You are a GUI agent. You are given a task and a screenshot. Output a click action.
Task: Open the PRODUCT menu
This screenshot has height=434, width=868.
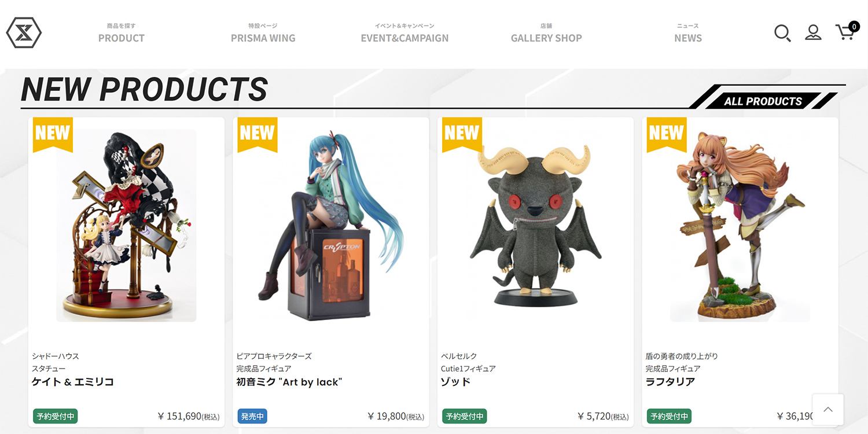click(122, 34)
